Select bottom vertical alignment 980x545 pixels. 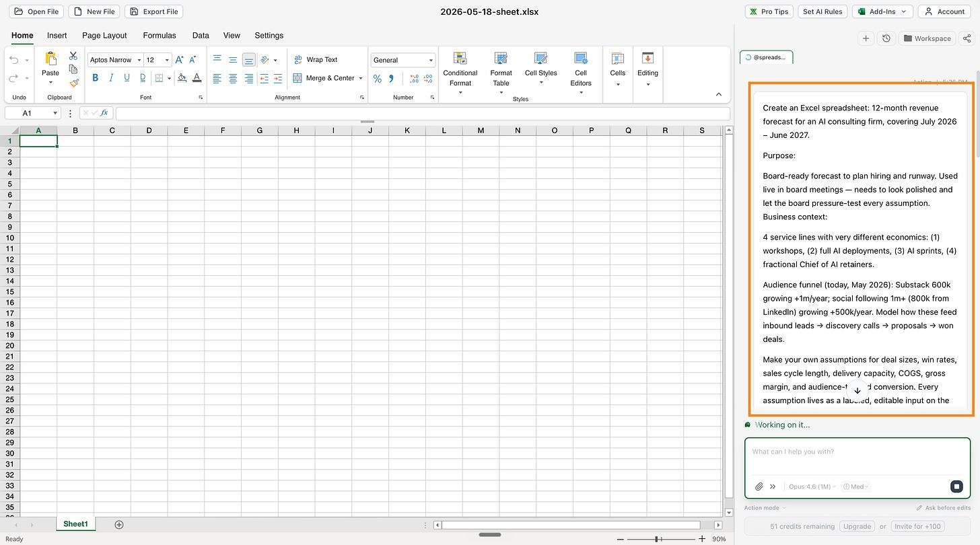tap(249, 59)
